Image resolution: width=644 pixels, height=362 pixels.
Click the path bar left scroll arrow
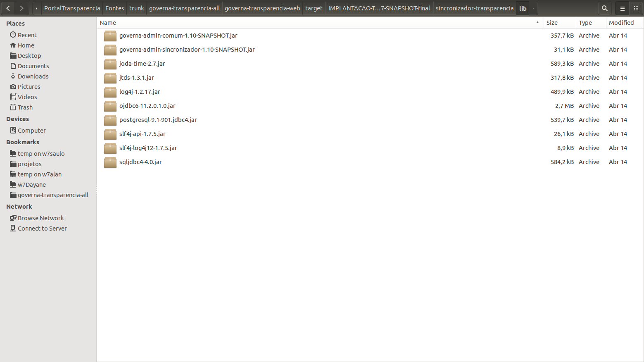(x=36, y=8)
